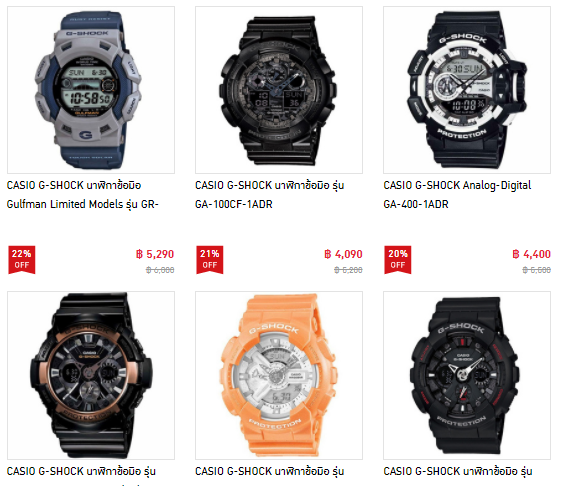Click the ฿ 4,090 price
This screenshot has width=563, height=486.
[x=343, y=254]
